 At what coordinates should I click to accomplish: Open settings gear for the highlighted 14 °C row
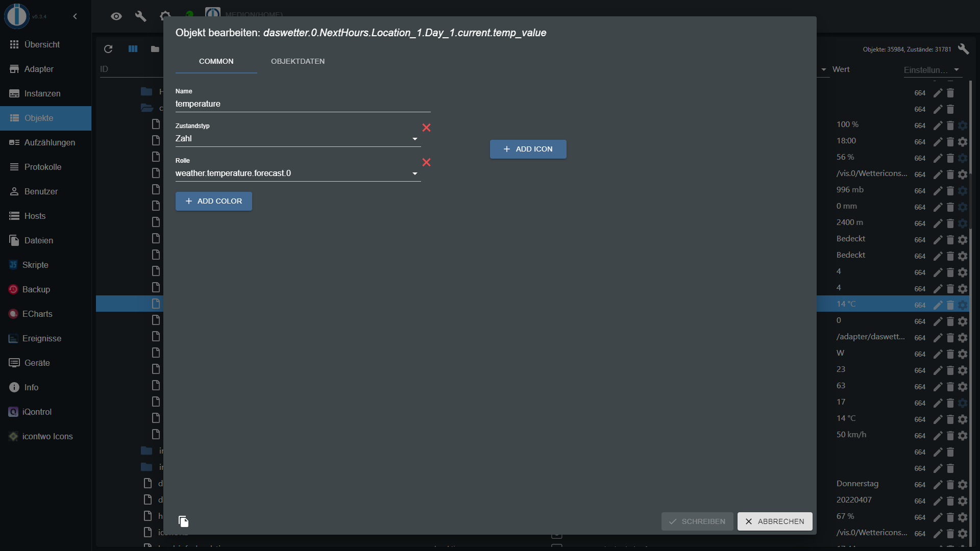(x=963, y=305)
